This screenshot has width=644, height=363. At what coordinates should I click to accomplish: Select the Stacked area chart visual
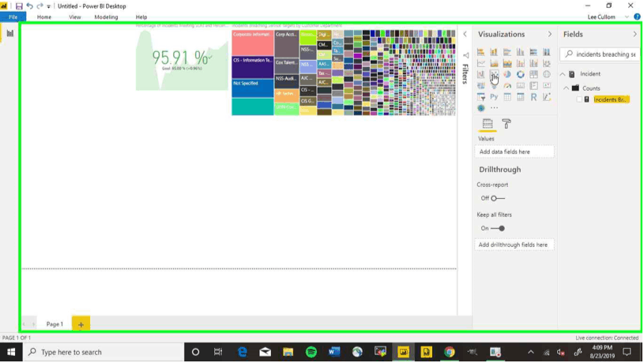pos(507,64)
